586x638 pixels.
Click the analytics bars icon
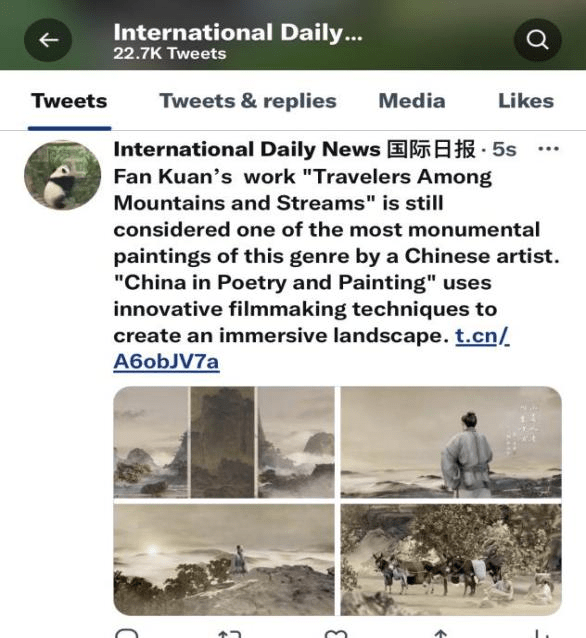(543, 634)
